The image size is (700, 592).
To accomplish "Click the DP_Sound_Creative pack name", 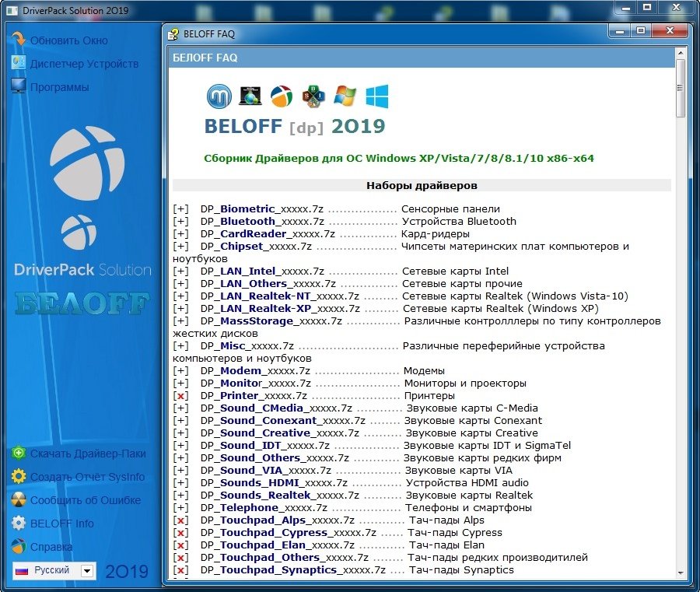I will [x=280, y=433].
